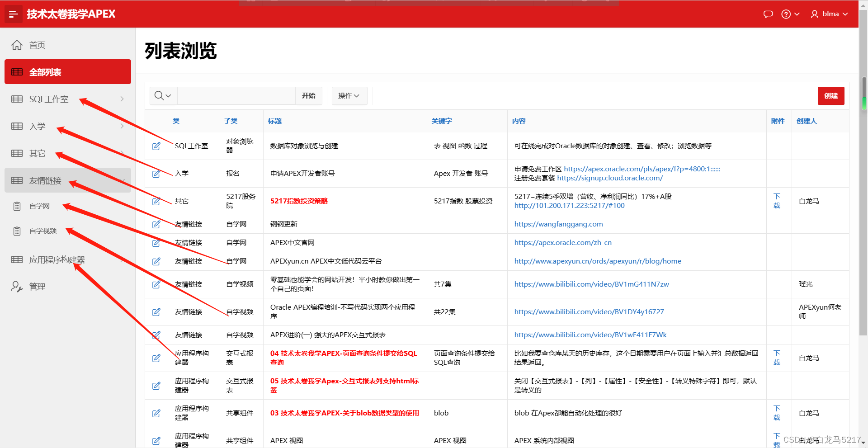The height and width of the screenshot is (448, 868).
Task: Open the feedback comment bubble icon
Action: (x=768, y=14)
